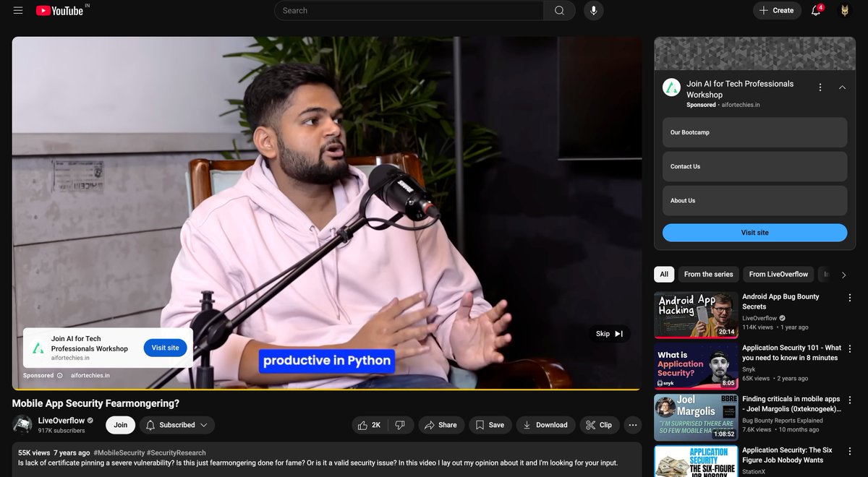Viewport: 868px width, 477px height.
Task: Open the video's more actions menu
Action: click(x=632, y=425)
